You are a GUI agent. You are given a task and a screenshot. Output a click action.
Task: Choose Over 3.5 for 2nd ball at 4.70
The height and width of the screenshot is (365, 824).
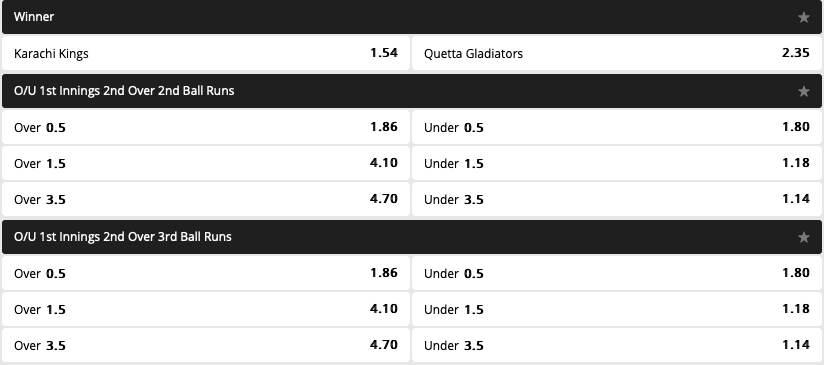coord(206,199)
